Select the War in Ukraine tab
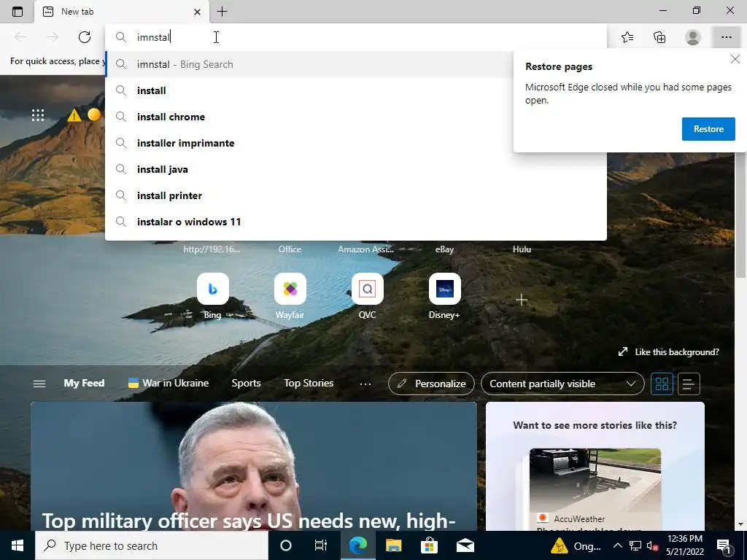Screen dimensions: 747x560 coord(169,383)
